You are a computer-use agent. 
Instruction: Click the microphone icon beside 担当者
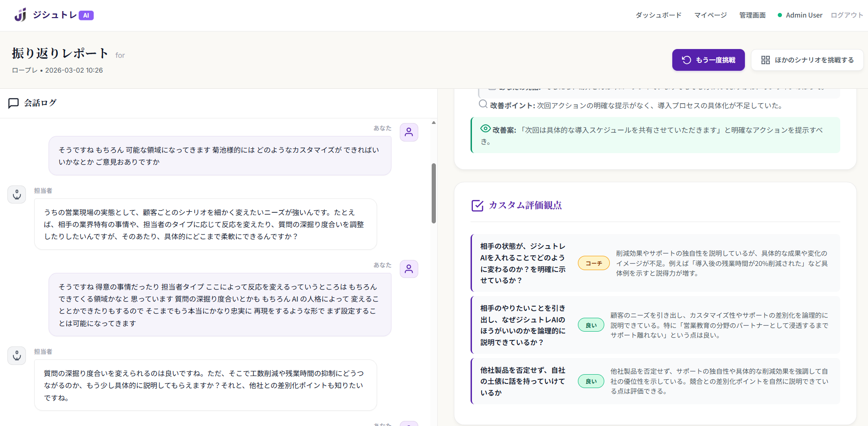click(16, 194)
